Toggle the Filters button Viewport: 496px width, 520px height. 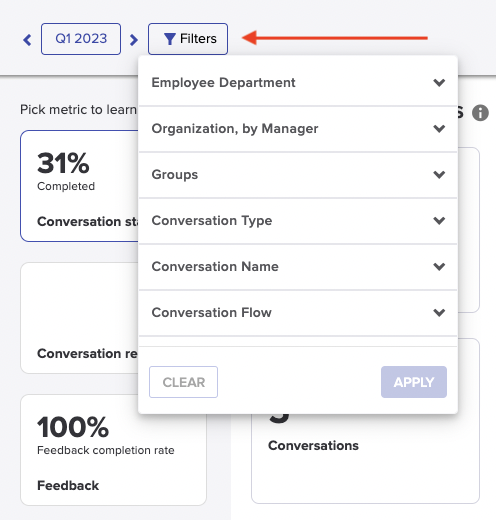[x=188, y=39]
